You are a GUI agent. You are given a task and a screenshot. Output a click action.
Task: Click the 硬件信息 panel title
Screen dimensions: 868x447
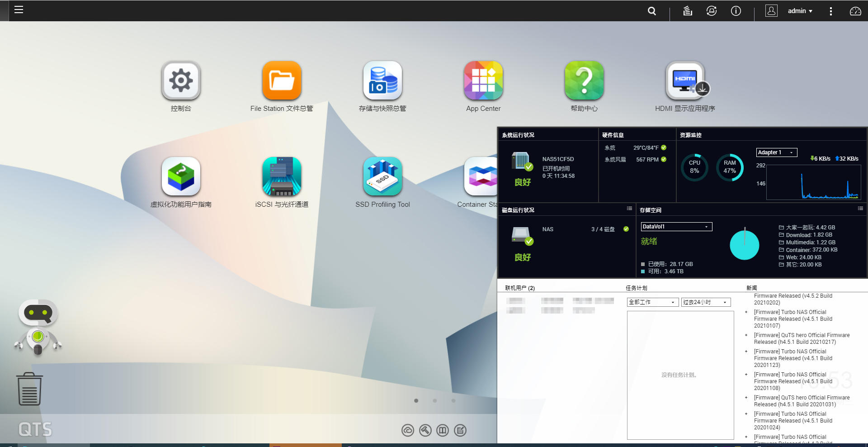613,135
